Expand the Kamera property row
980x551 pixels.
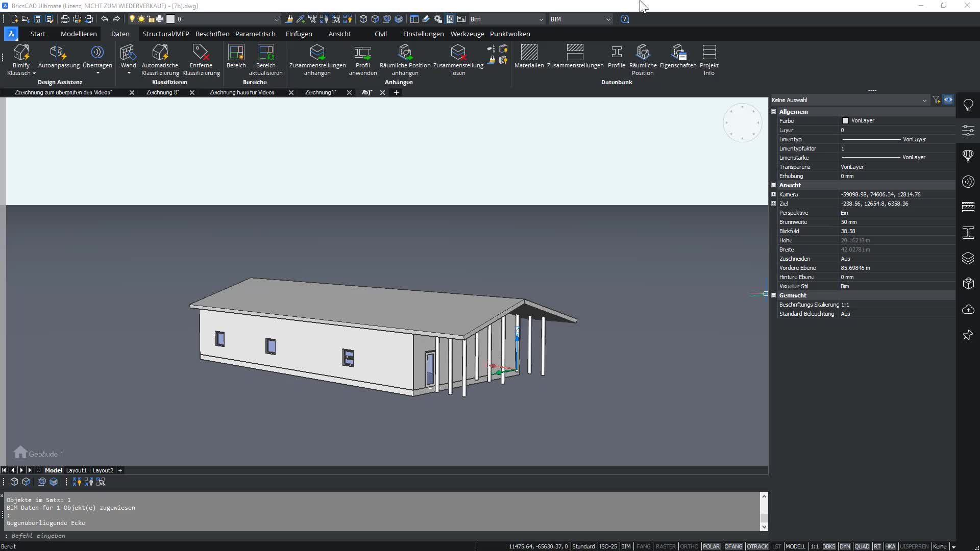[x=773, y=194]
